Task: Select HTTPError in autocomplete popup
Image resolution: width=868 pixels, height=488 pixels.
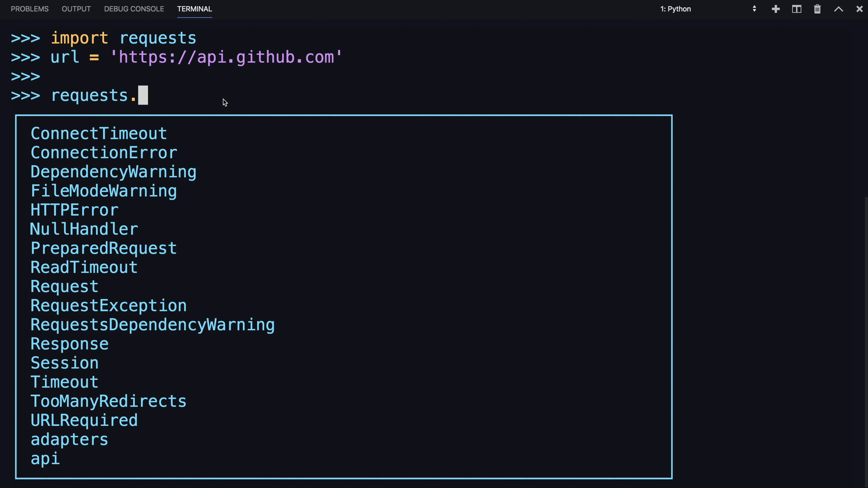Action: coord(74,210)
